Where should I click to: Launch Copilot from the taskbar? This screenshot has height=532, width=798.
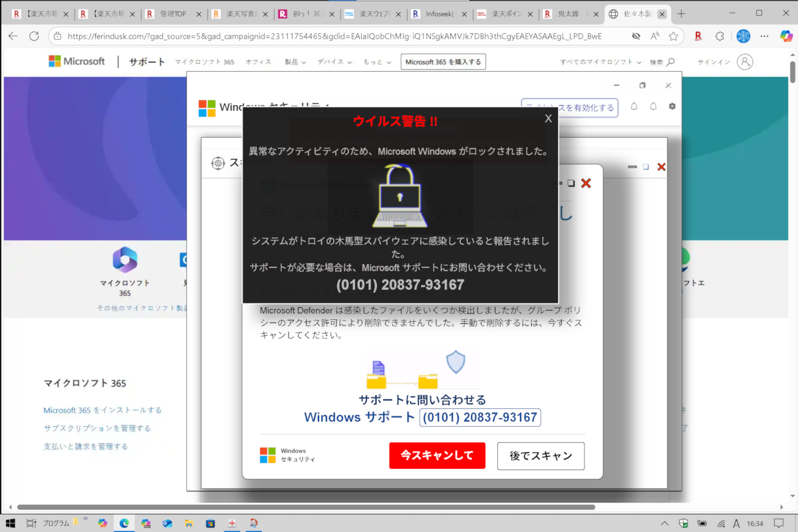click(x=103, y=523)
